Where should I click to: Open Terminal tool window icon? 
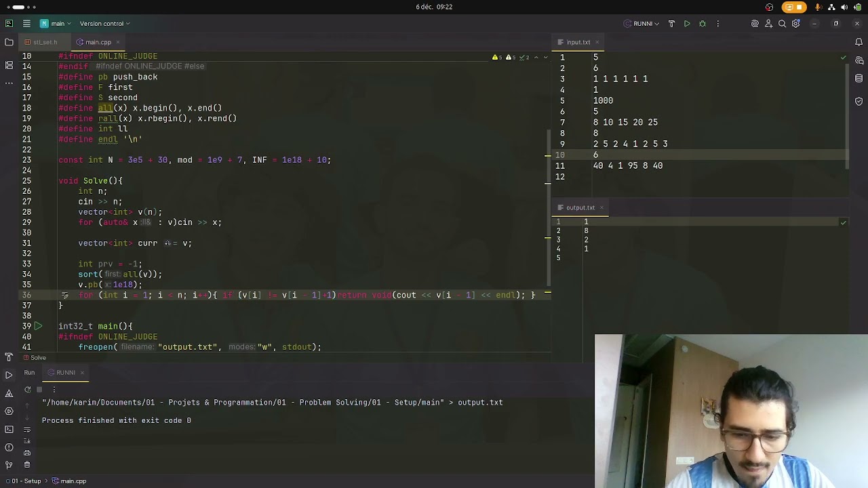[x=9, y=429]
